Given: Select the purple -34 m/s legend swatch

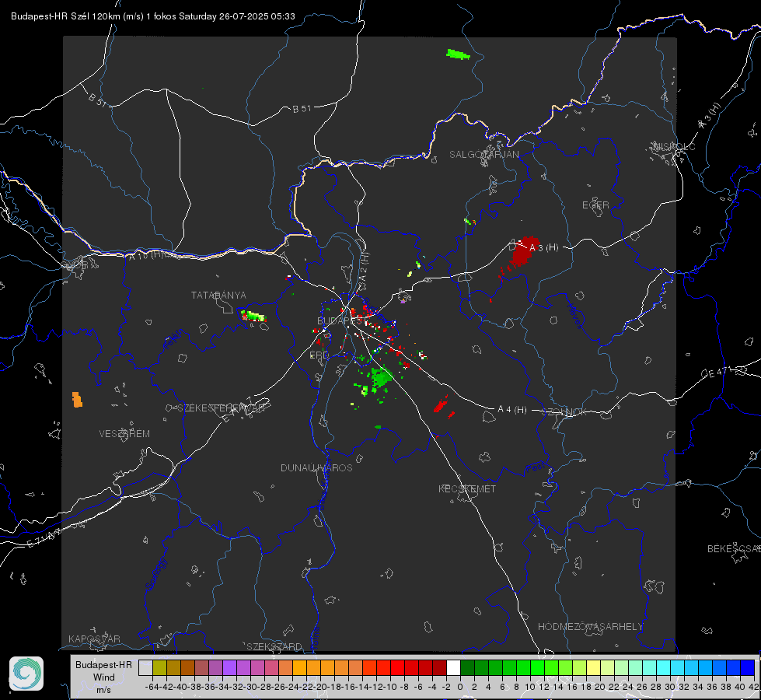Looking at the screenshot, I should 229,667.
